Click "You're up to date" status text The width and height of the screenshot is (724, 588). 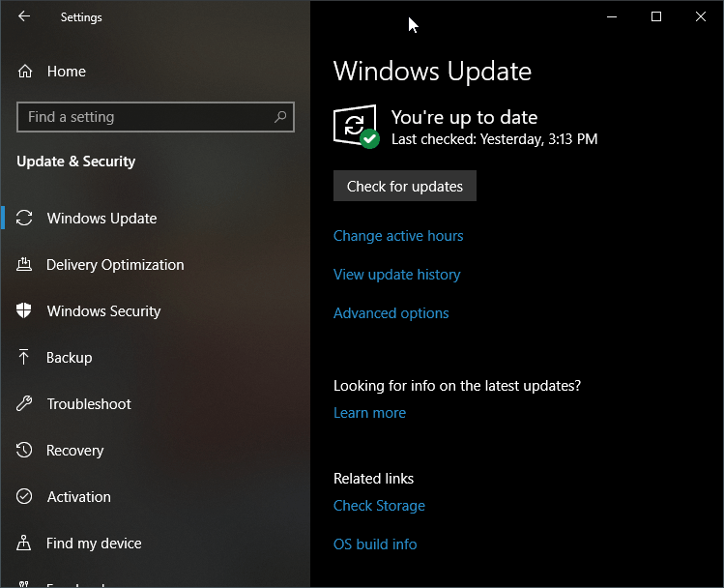pyautogui.click(x=464, y=117)
